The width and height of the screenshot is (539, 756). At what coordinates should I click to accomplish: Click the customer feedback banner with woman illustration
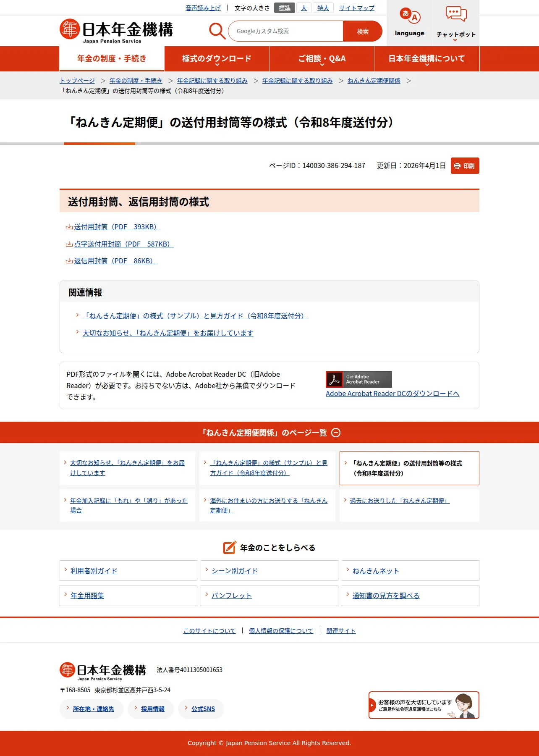pyautogui.click(x=424, y=705)
